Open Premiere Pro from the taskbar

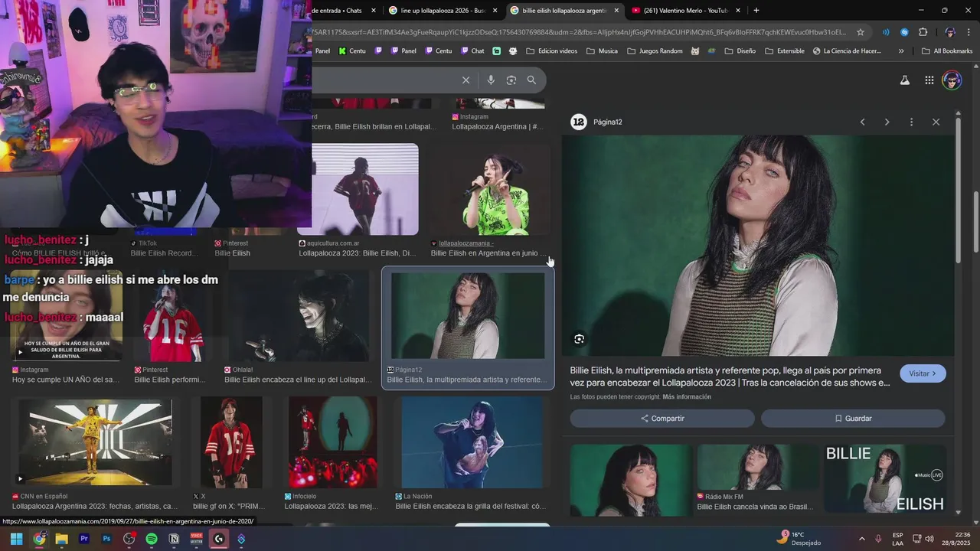tap(84, 539)
